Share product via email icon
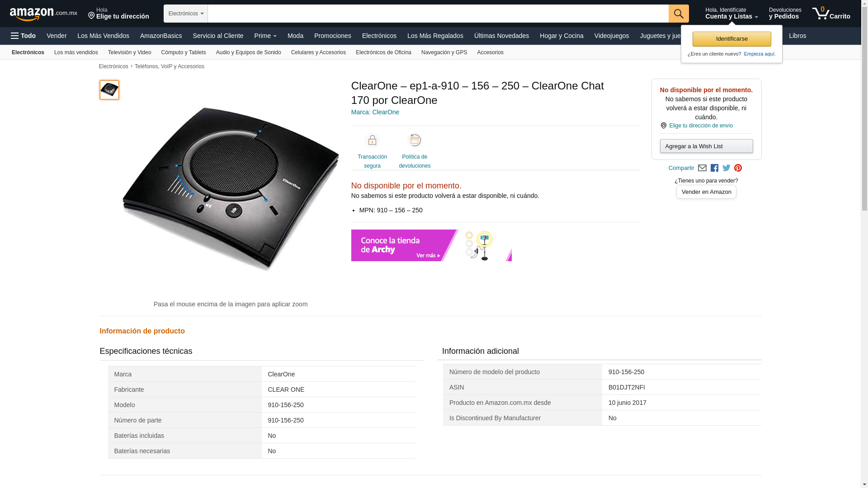 (702, 168)
